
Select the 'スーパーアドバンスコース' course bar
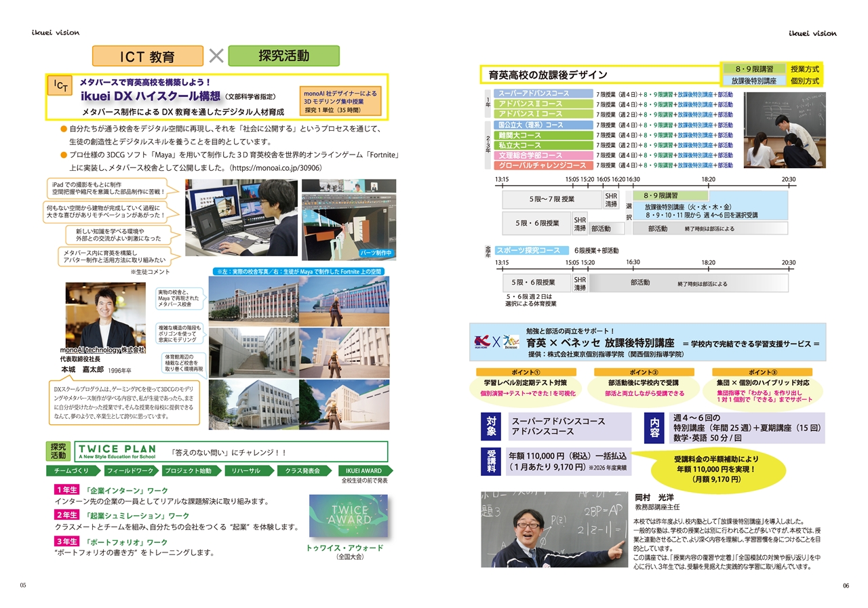pyautogui.click(x=542, y=94)
